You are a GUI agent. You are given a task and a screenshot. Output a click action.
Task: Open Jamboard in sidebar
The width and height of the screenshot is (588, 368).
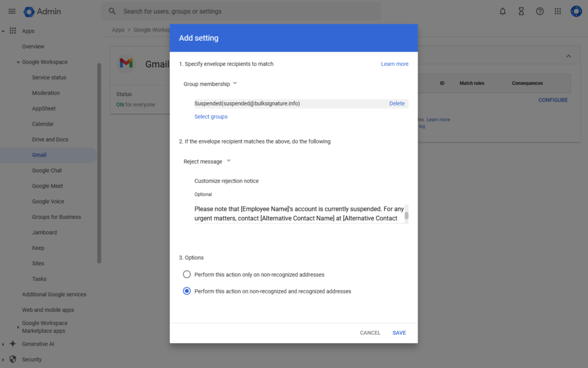(x=44, y=233)
